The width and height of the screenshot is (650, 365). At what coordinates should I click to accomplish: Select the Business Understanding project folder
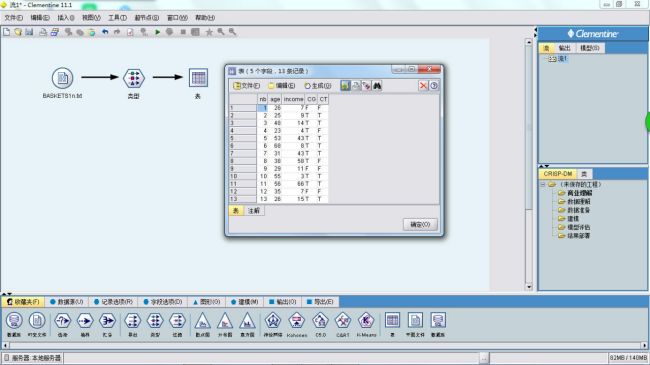pyautogui.click(x=575, y=193)
